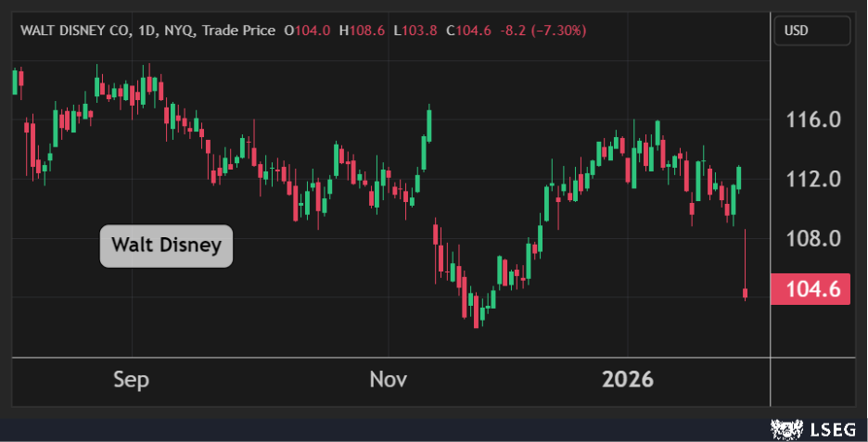This screenshot has width=868, height=442.
Task: Click the NYQ exchange code in header
Action: point(176,31)
